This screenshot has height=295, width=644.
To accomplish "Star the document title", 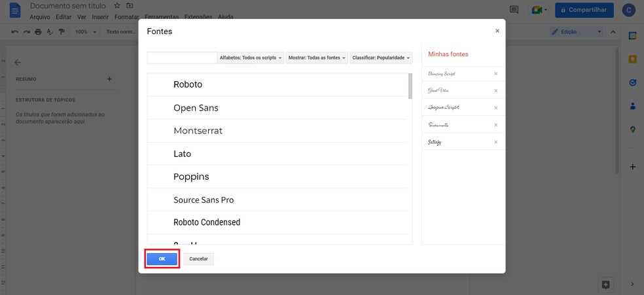I will tap(117, 6).
